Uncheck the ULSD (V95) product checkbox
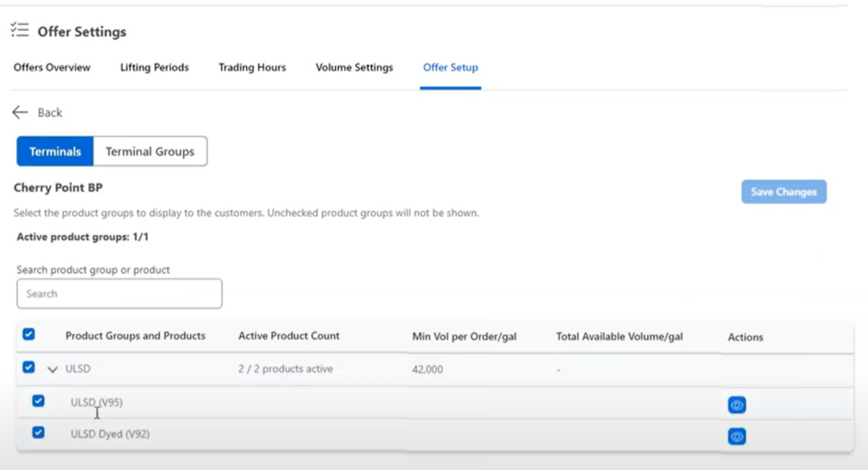Image resolution: width=868 pixels, height=470 pixels. coord(38,400)
